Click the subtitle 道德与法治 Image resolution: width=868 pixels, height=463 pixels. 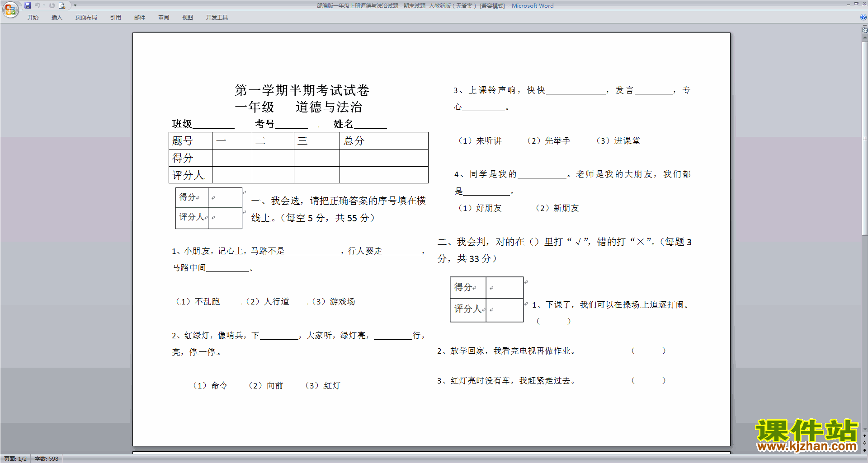pyautogui.click(x=329, y=107)
